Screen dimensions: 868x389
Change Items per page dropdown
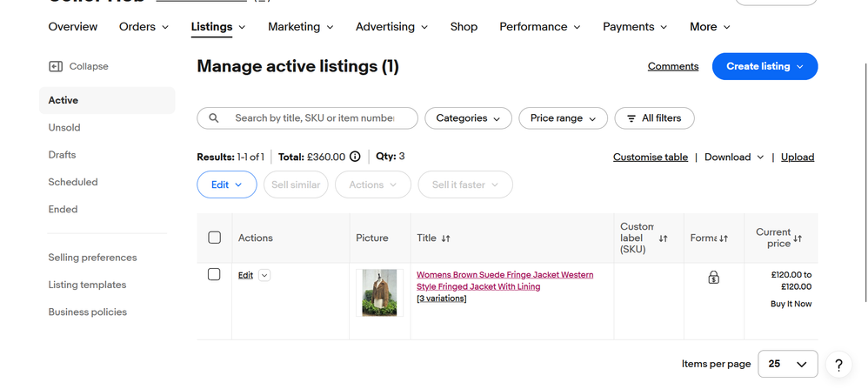tap(787, 364)
